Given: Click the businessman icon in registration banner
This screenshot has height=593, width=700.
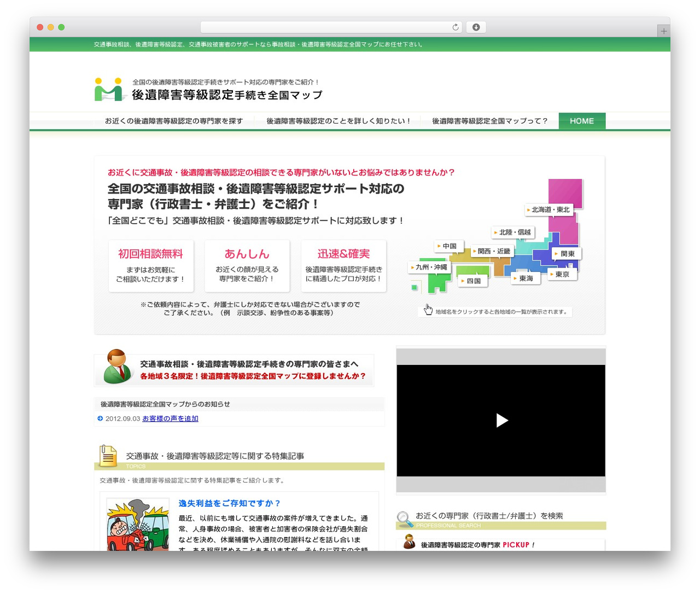Looking at the screenshot, I should (x=118, y=366).
